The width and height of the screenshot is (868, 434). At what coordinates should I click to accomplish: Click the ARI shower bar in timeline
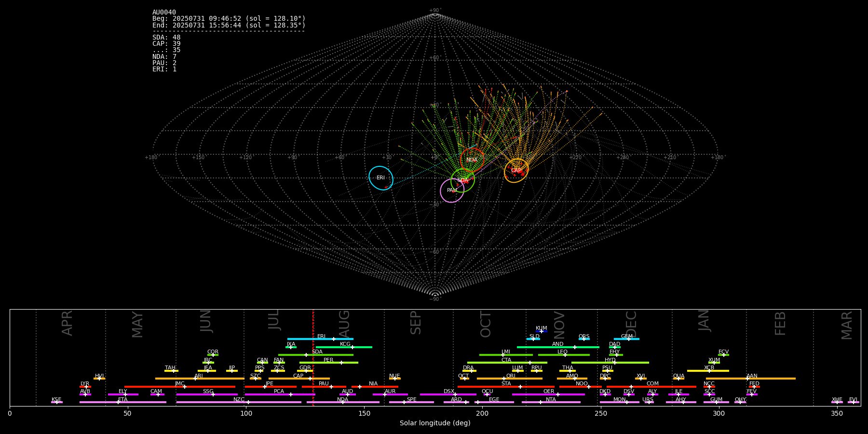point(200,379)
